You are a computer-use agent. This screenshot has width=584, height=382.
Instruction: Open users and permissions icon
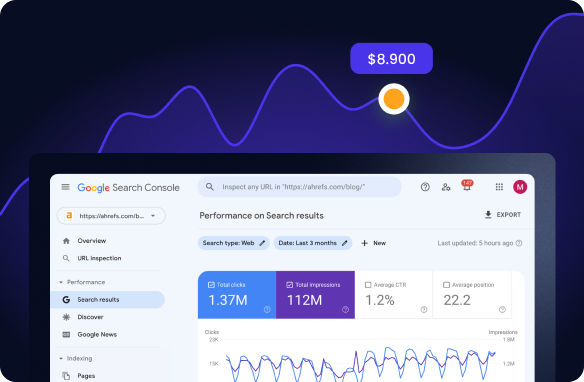tap(446, 187)
